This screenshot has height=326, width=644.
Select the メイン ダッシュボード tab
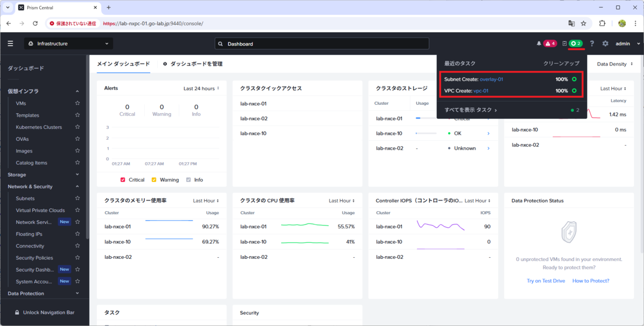click(x=123, y=64)
